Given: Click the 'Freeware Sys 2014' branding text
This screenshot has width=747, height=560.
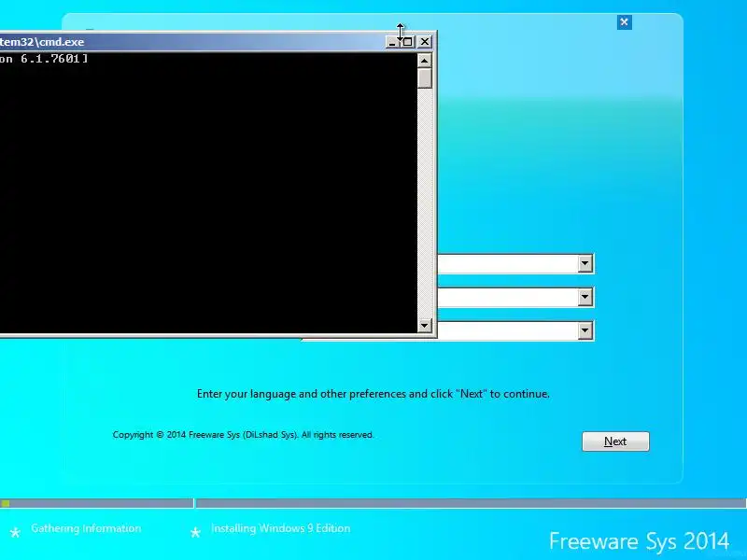Looking at the screenshot, I should point(639,541).
